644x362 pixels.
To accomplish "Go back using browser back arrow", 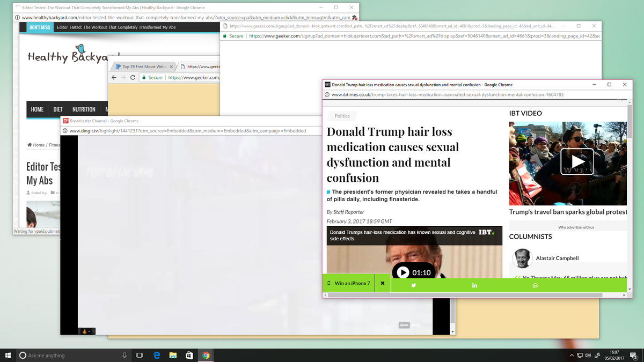I will tap(114, 78).
